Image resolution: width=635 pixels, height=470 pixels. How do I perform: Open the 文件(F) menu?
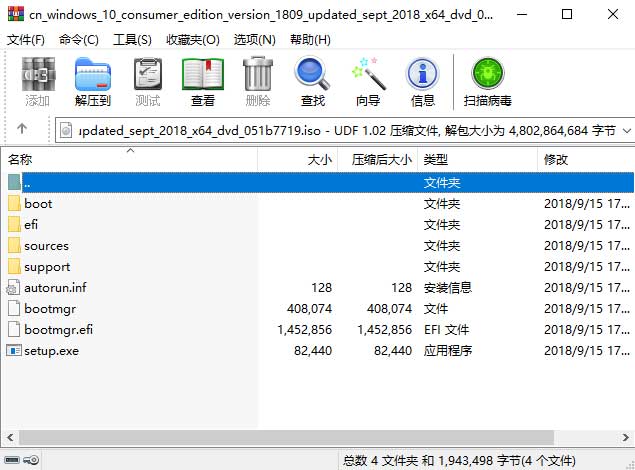[x=26, y=40]
